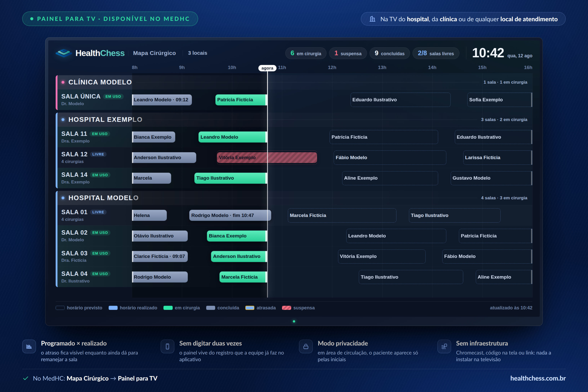Select the Hospital Exemplo group header

tap(294, 120)
